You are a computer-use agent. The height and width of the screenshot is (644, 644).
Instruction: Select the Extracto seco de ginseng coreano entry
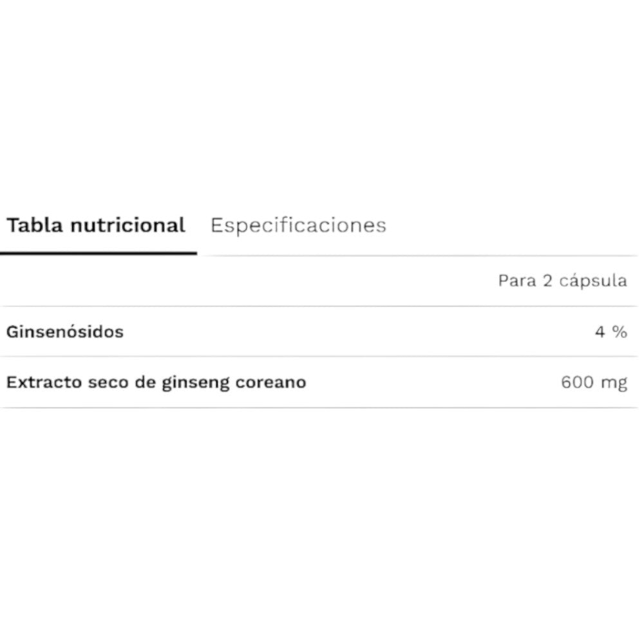[x=156, y=381]
